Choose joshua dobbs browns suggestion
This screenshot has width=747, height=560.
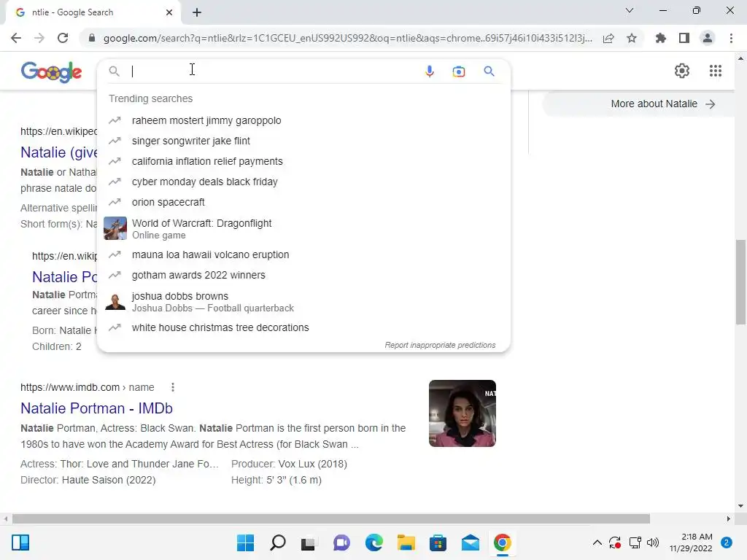point(303,301)
